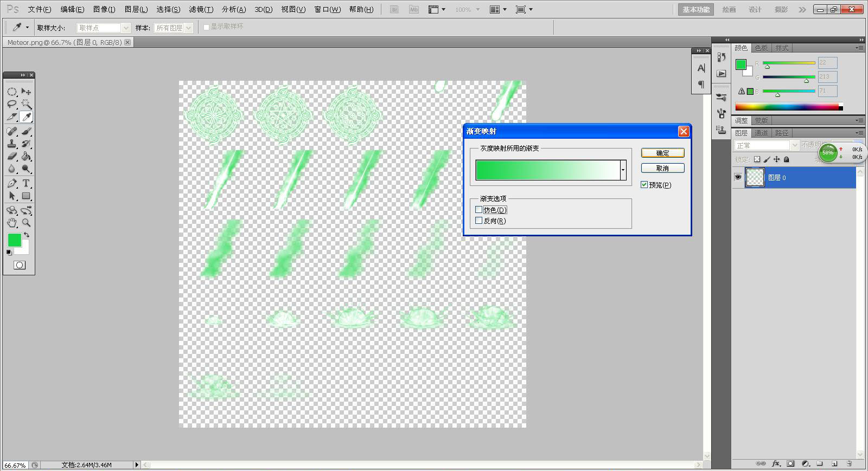Screen dimensions: 868x471
Task: Select the Zoom tool in toolbox
Action: tap(26, 223)
